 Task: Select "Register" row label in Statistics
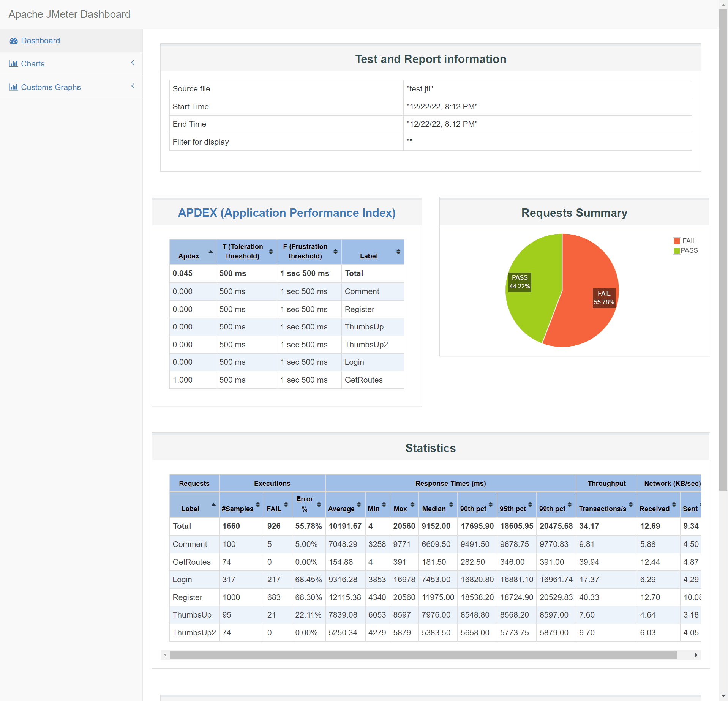pyautogui.click(x=187, y=597)
